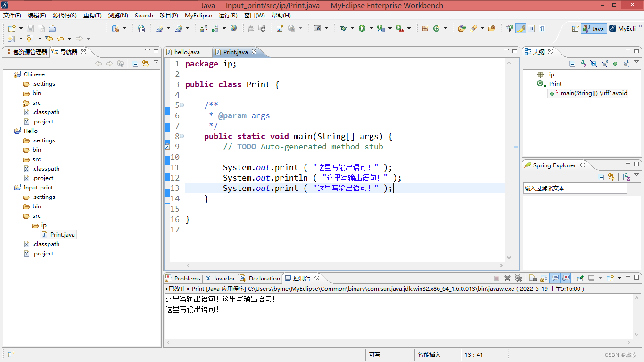Viewport: 644px width, 362px height.
Task: Click Remove All Terminated Launches icon
Action: (x=518, y=278)
